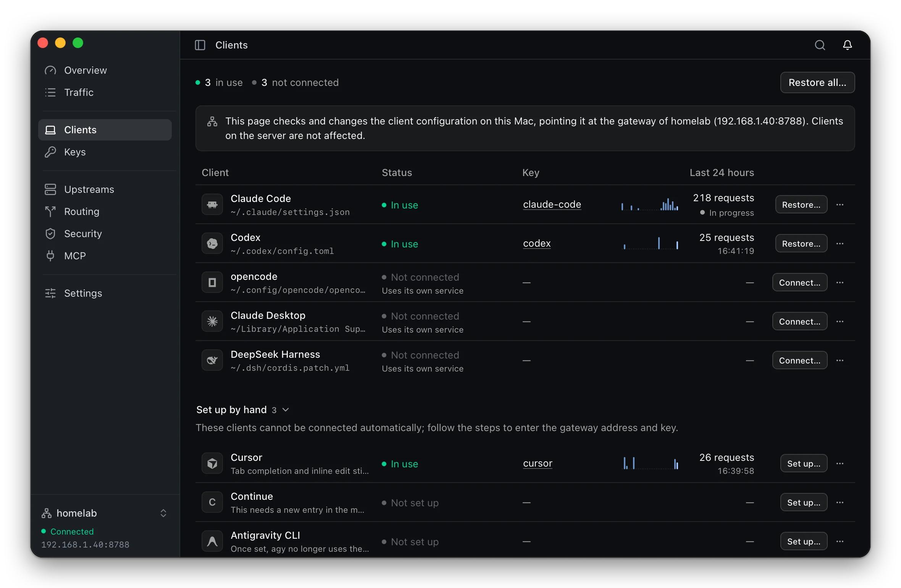The width and height of the screenshot is (901, 588).
Task: Open the codex key link
Action: [x=537, y=244]
